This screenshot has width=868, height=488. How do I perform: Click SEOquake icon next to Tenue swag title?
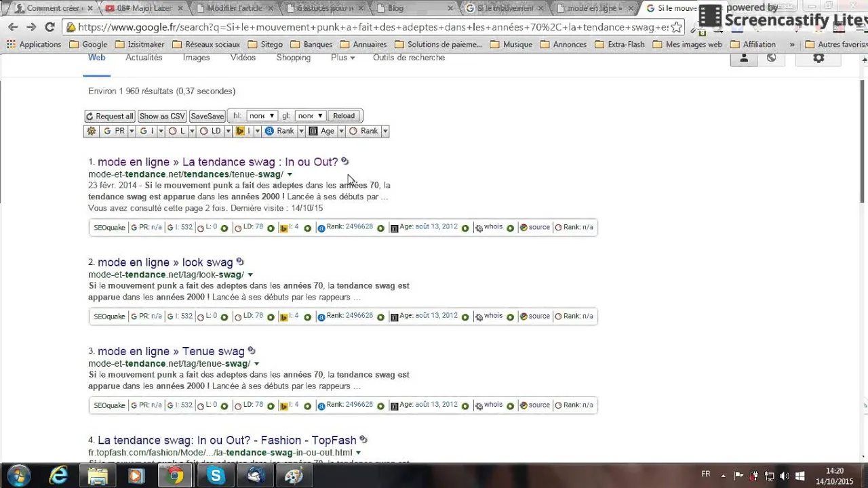(252, 350)
